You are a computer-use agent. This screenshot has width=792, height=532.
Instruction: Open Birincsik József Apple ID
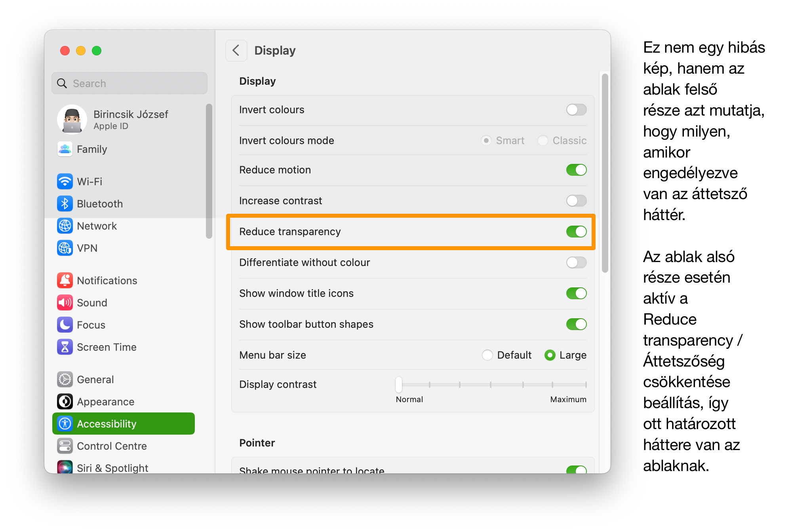(131, 120)
